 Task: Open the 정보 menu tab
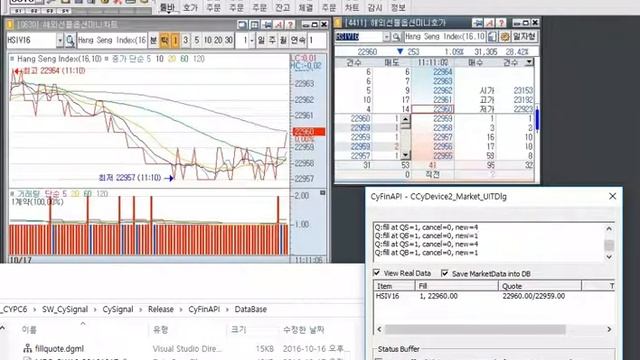pos(398,7)
